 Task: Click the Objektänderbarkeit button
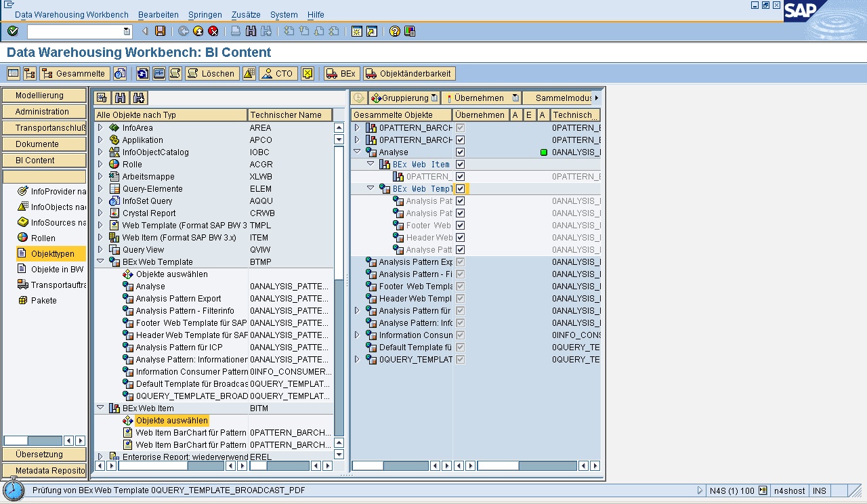pos(408,74)
